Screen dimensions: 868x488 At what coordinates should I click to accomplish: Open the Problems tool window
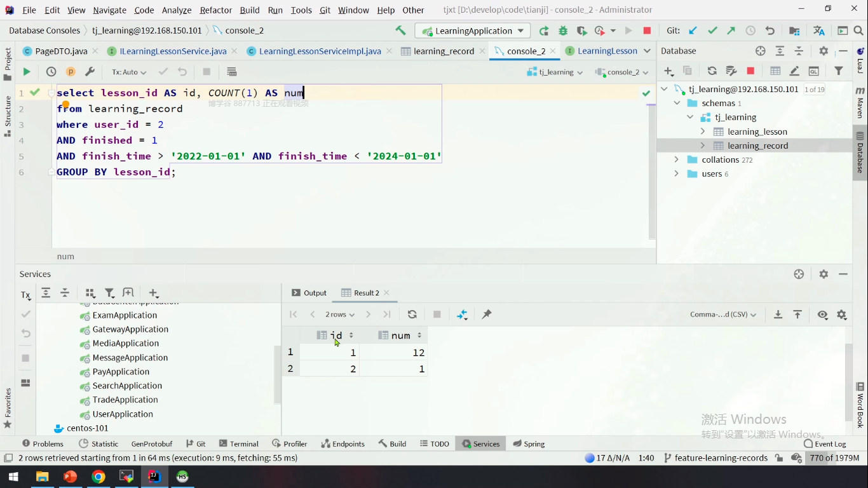pos(43,444)
